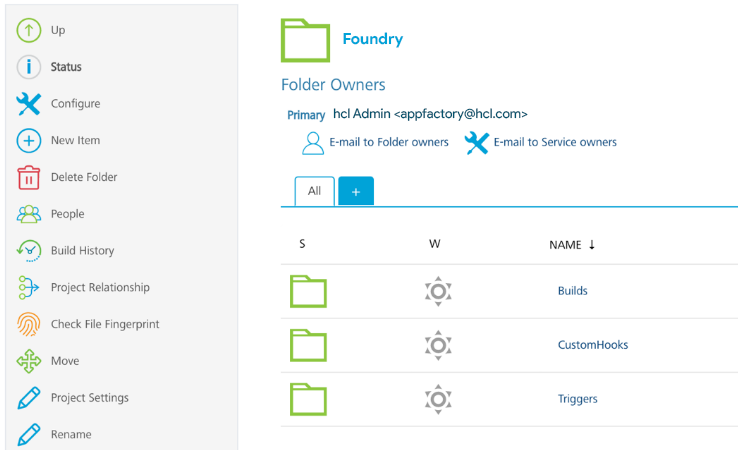738x450 pixels.
Task: Click the Delete Folder trash icon
Action: pyautogui.click(x=29, y=178)
